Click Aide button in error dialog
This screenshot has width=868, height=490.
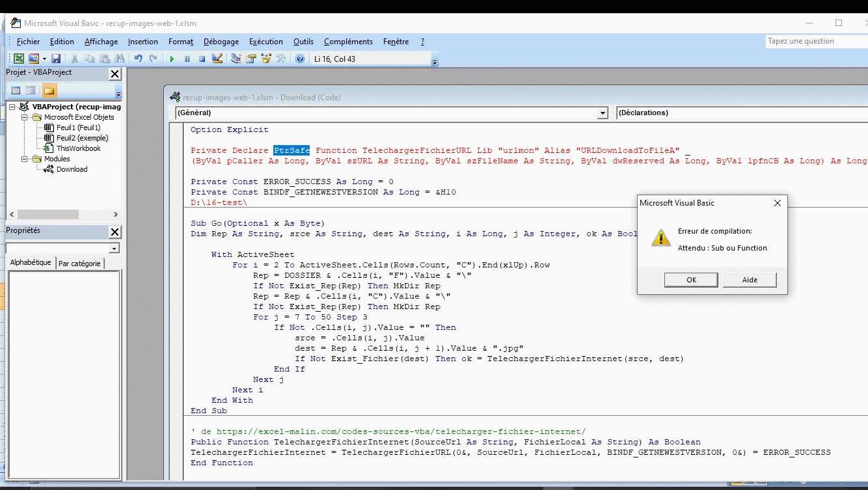tap(750, 280)
